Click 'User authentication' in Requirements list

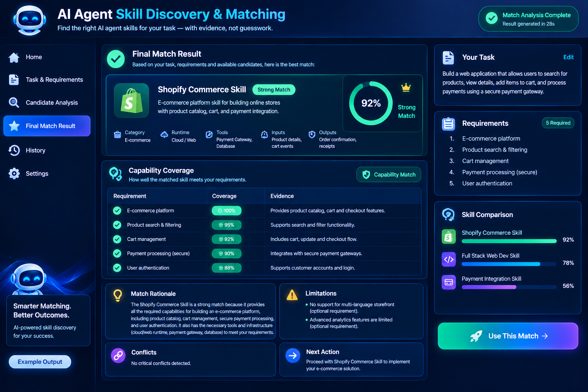[x=487, y=183]
